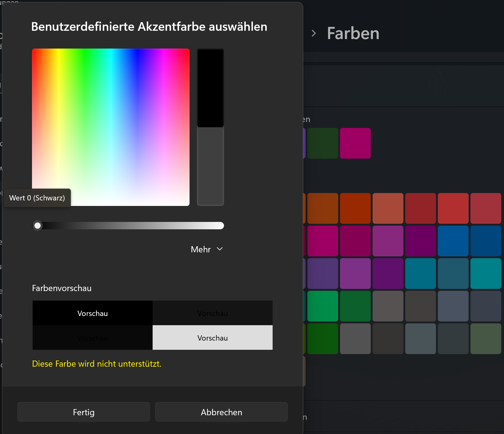Screen dimensions: 504x434
Task: Click the Fertig button to confirm
Action: pyautogui.click(x=83, y=412)
